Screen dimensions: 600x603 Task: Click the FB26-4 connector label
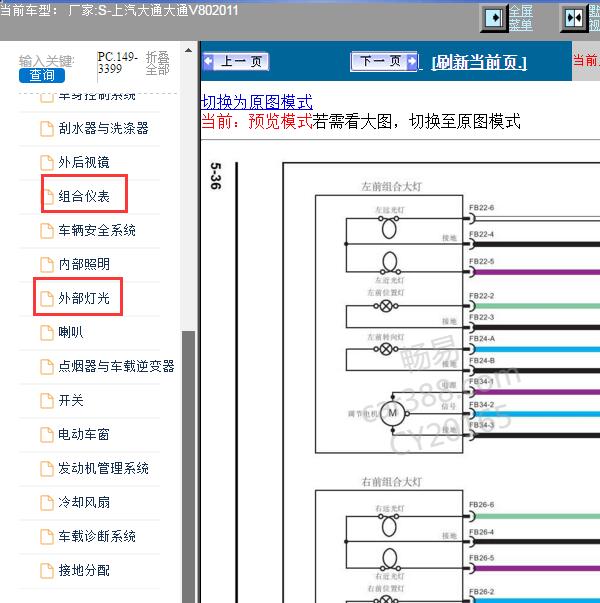481,532
